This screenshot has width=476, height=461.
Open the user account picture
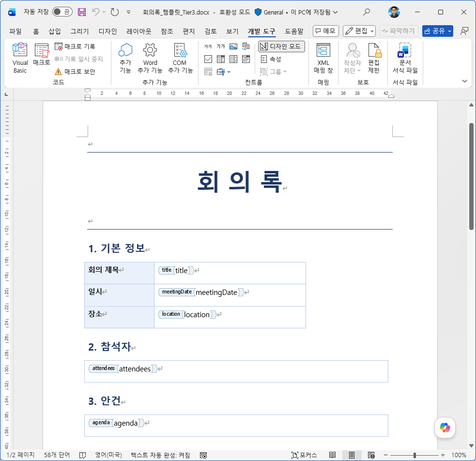click(394, 12)
